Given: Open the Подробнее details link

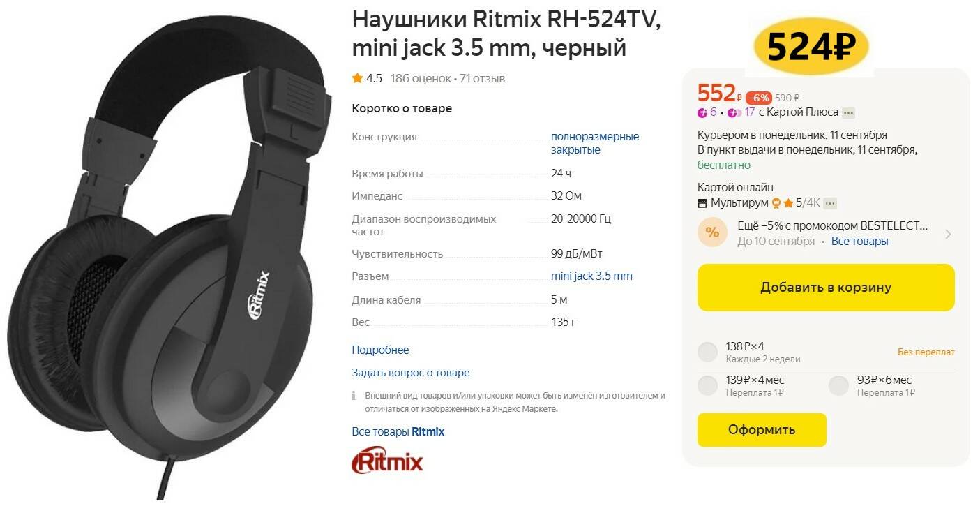Looking at the screenshot, I should click(380, 350).
